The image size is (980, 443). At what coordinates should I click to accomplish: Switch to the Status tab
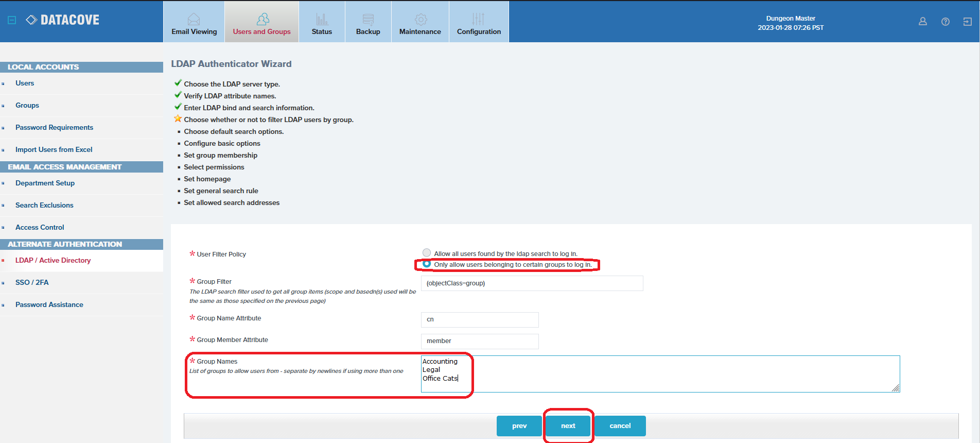point(322,22)
